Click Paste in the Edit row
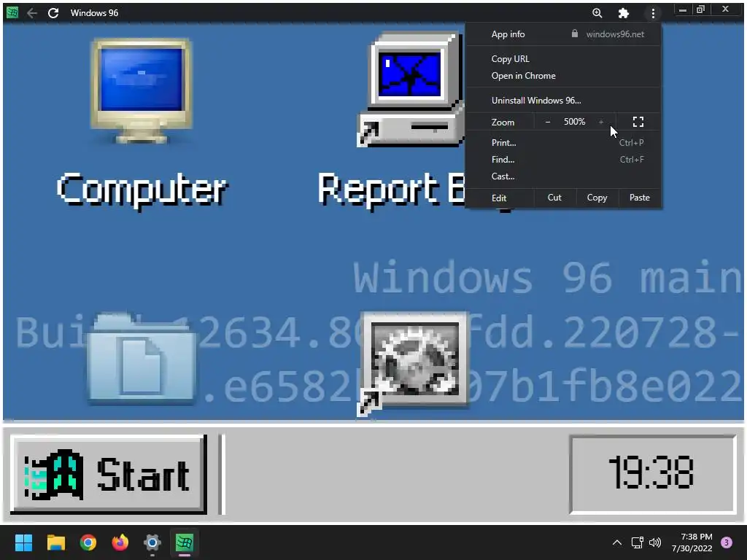The height and width of the screenshot is (560, 747). click(x=639, y=198)
